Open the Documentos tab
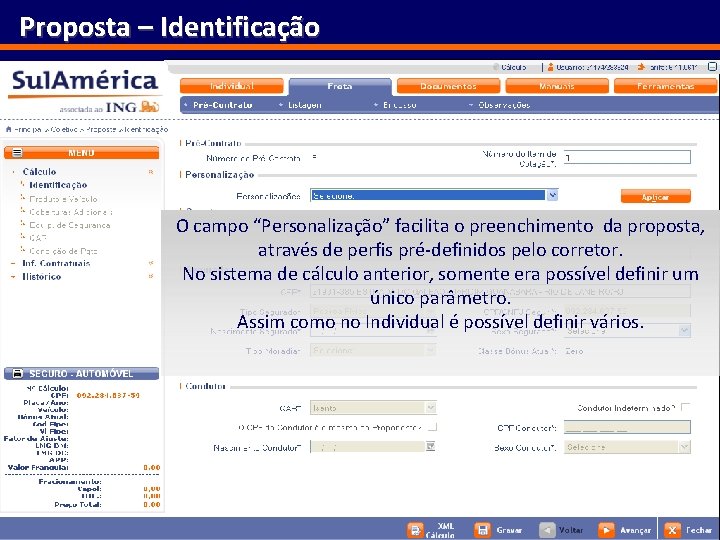Screen dimensions: 720x540 point(448,86)
